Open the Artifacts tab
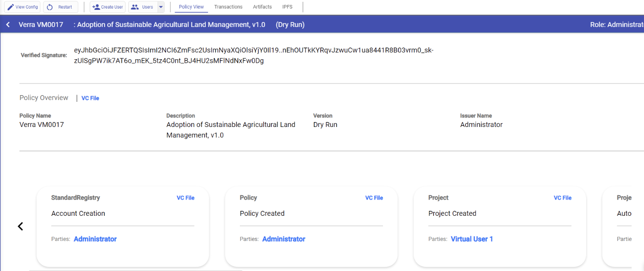 point(262,7)
